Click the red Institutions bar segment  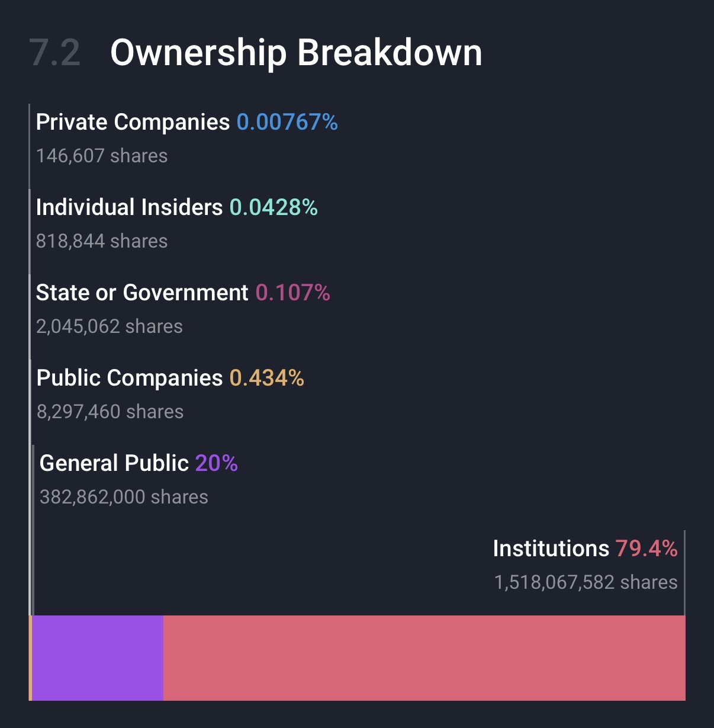coord(424,658)
